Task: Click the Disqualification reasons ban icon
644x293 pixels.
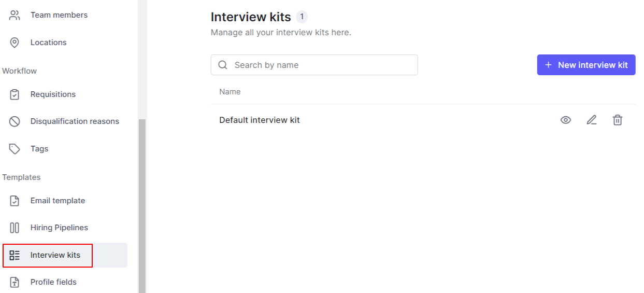Action: (x=15, y=121)
